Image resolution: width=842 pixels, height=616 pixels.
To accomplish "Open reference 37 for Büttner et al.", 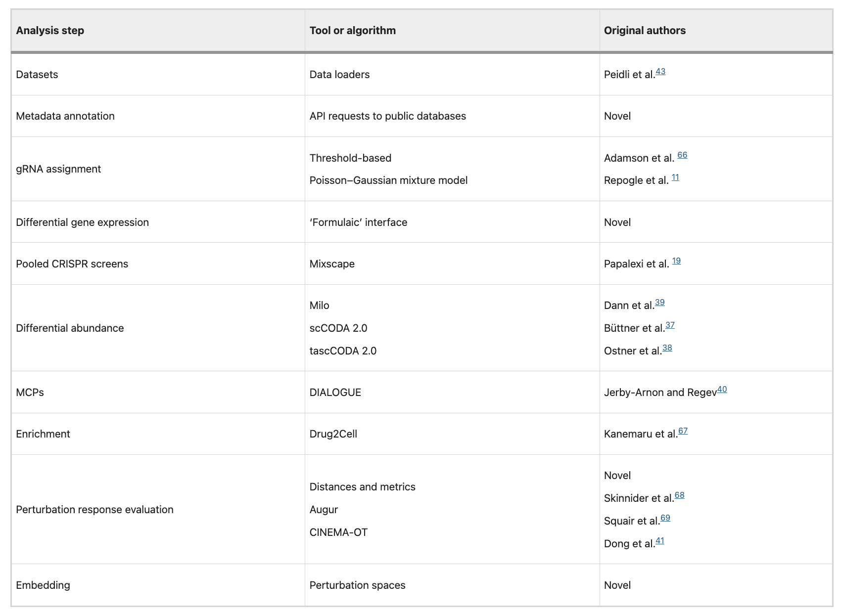I will pyautogui.click(x=670, y=325).
